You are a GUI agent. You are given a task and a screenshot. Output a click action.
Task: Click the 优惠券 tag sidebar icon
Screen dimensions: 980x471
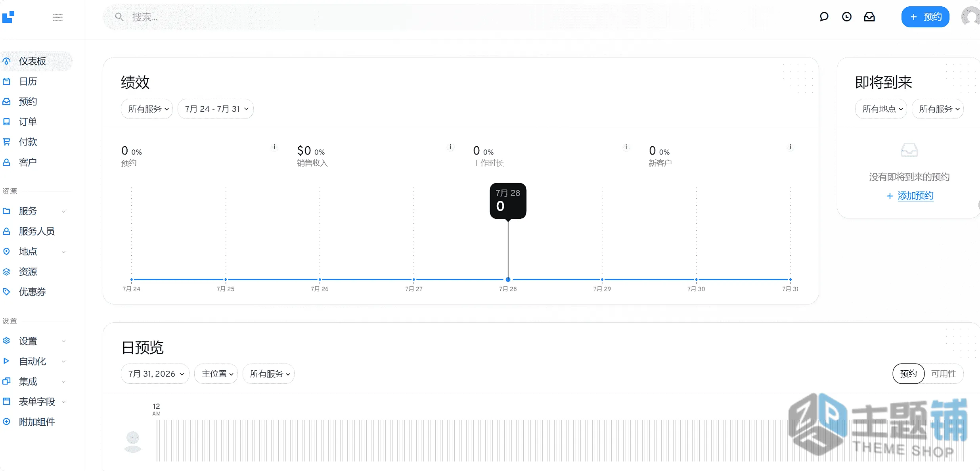[x=6, y=292]
